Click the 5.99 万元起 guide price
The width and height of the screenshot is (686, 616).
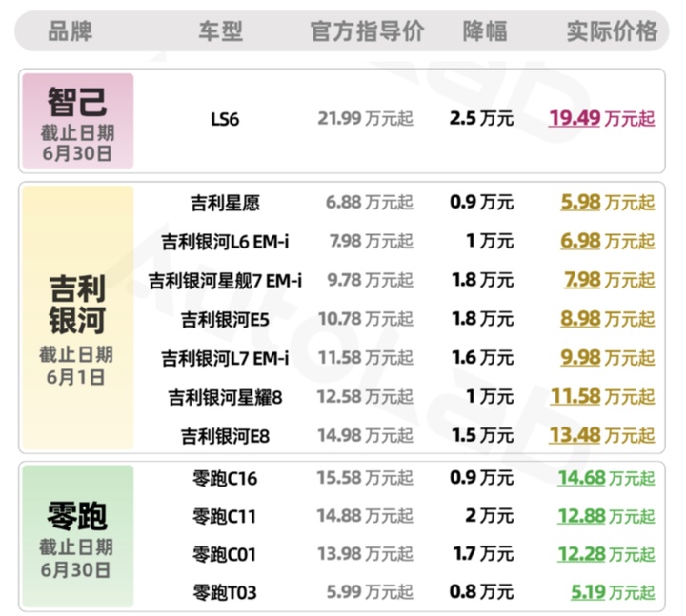pos(370,592)
